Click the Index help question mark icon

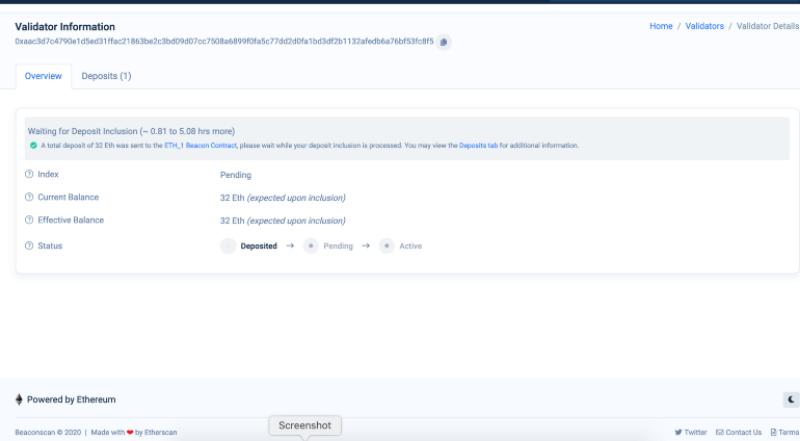click(29, 175)
